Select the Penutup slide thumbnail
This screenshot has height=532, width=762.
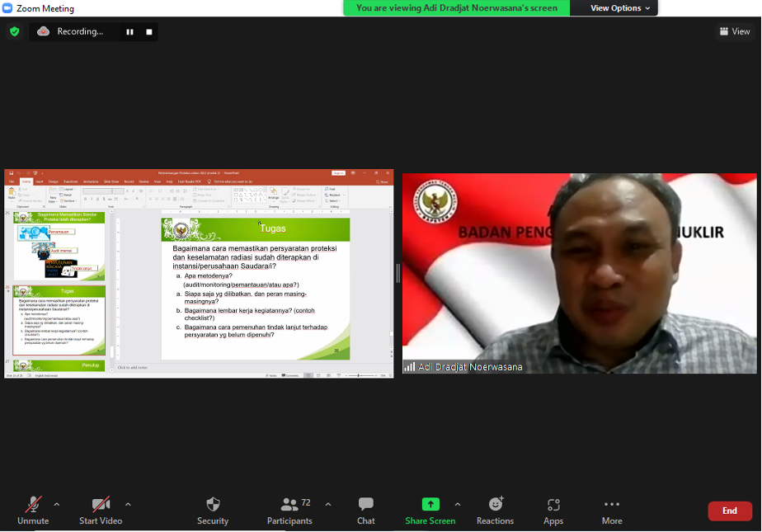point(59,365)
